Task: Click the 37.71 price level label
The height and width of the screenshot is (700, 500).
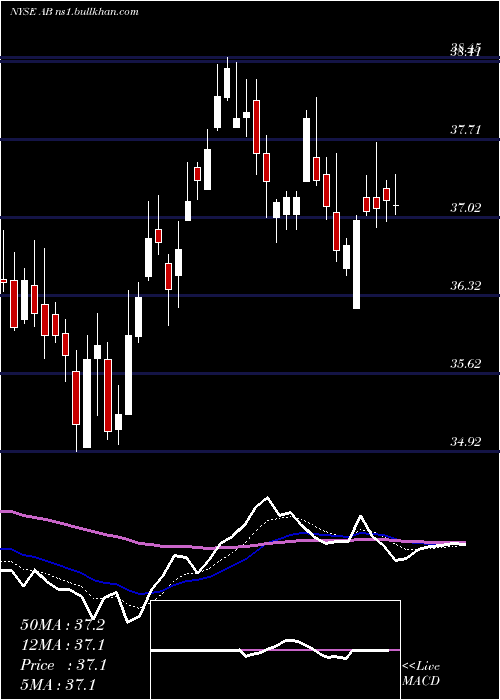Action: pos(466,130)
